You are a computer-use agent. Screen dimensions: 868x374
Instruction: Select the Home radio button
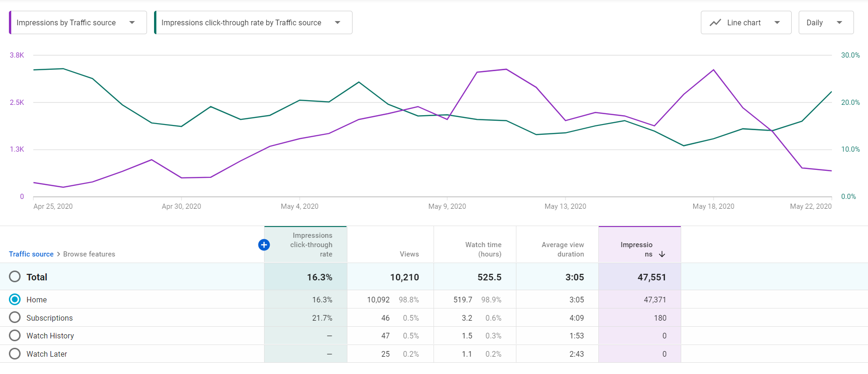click(x=15, y=300)
